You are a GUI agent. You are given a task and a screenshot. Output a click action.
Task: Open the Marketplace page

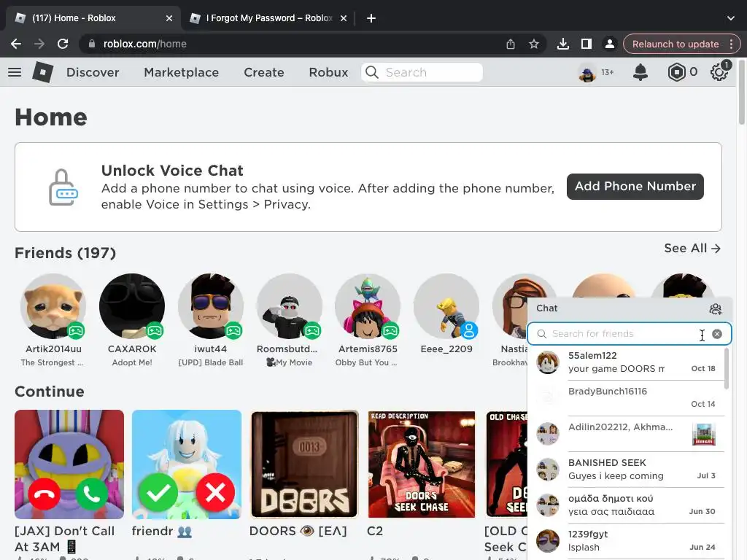(182, 72)
